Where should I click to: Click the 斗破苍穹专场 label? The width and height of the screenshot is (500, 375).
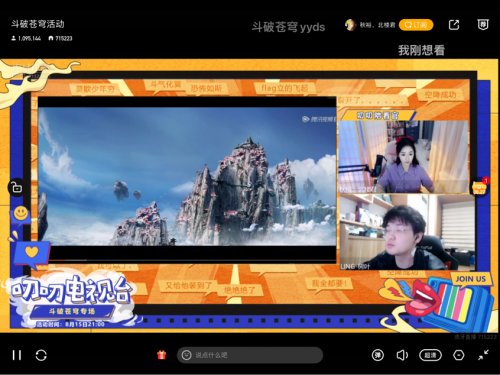72,311
